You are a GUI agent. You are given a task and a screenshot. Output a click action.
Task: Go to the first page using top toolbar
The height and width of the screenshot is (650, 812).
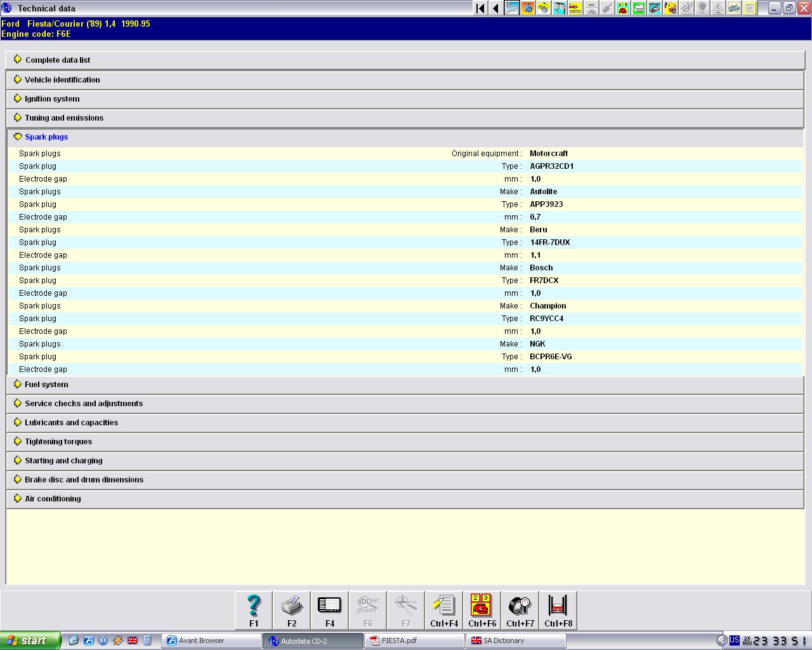(x=480, y=8)
